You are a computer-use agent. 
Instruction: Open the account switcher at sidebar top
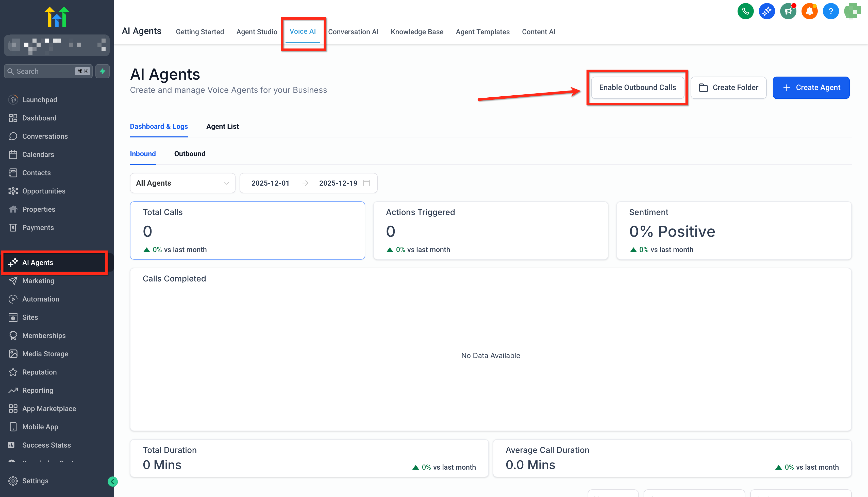click(57, 45)
